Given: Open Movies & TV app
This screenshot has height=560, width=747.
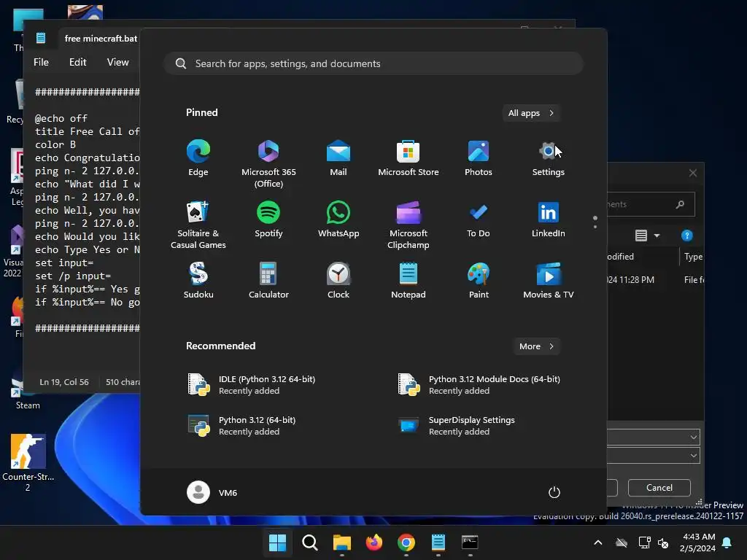Looking at the screenshot, I should (x=549, y=281).
